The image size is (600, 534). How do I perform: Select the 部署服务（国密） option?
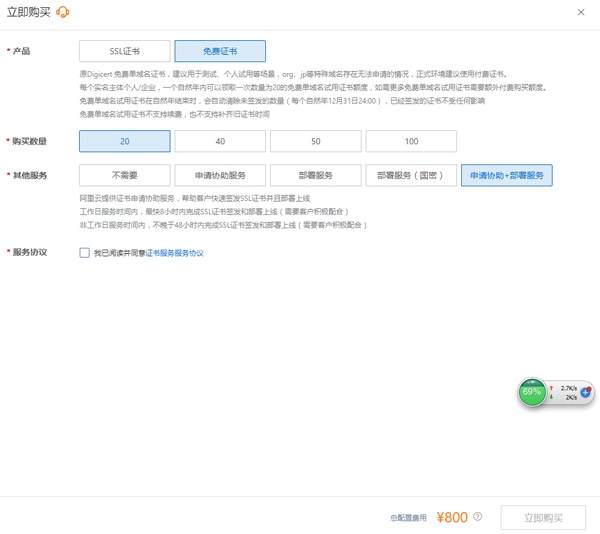pyautogui.click(x=411, y=175)
